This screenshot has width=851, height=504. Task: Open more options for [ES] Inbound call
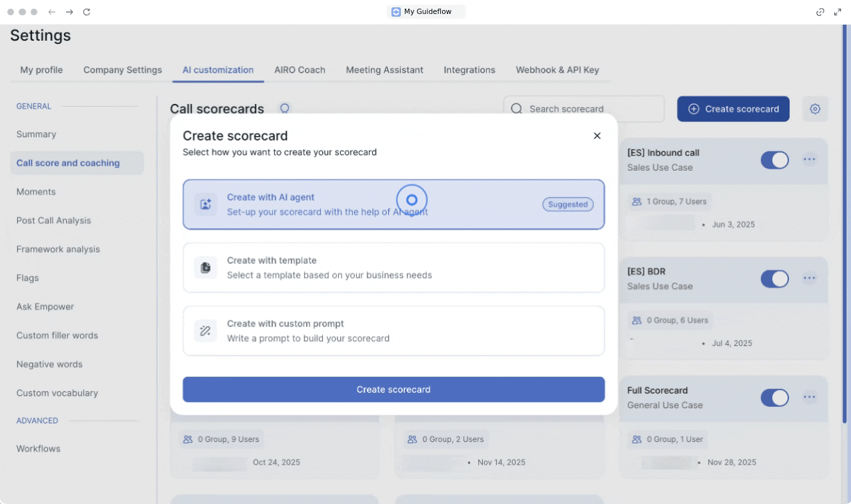(x=810, y=159)
